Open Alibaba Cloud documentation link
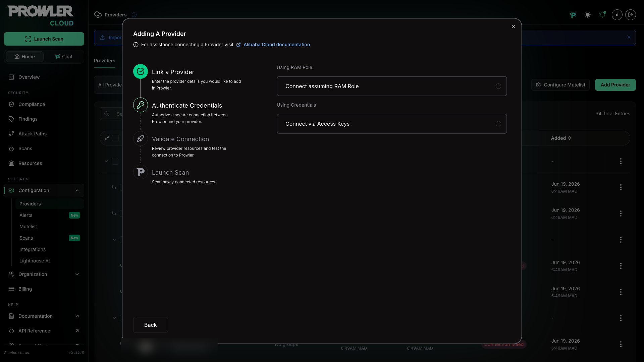 click(276, 45)
